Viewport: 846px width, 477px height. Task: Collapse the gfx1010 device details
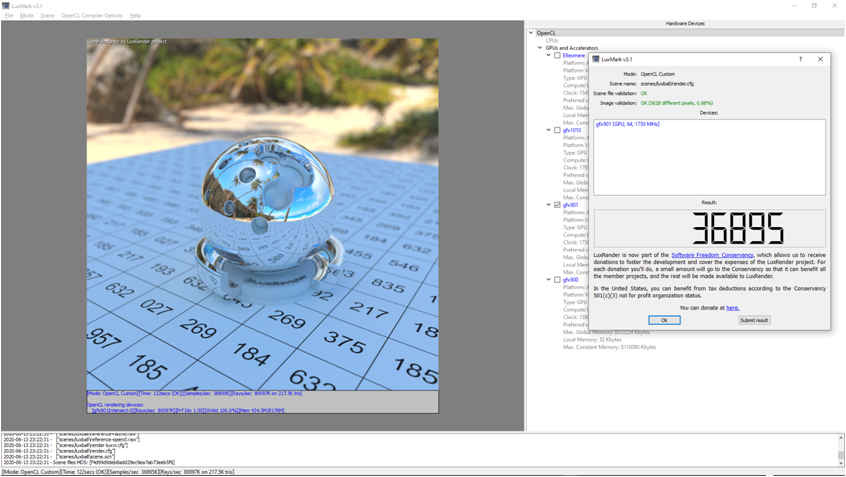(x=549, y=130)
